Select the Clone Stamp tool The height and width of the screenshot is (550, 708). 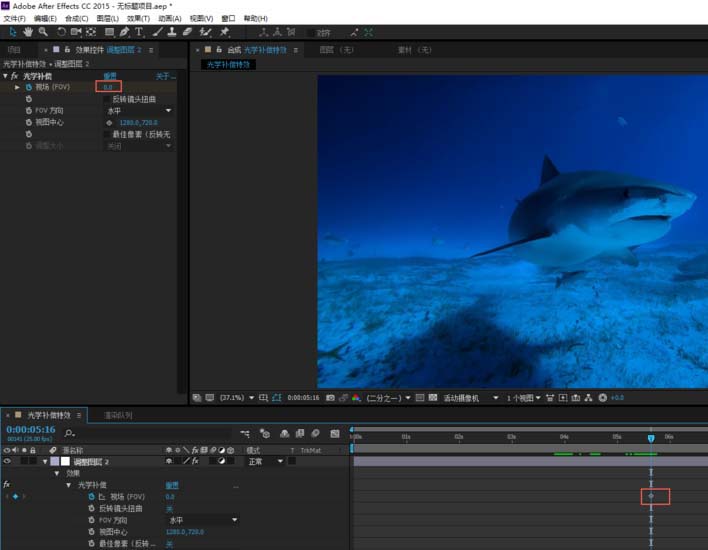click(x=172, y=32)
